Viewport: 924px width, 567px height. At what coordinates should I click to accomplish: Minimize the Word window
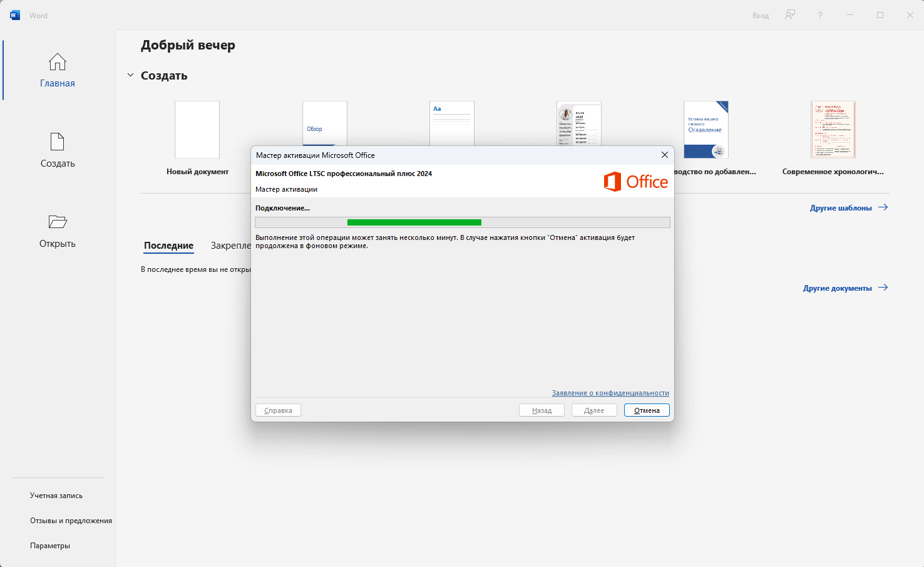click(x=850, y=15)
